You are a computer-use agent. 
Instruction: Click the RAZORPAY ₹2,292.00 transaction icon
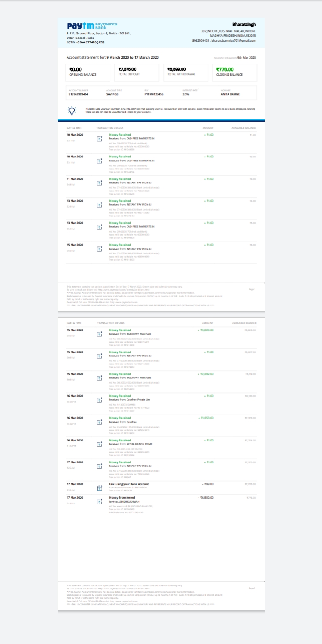(100, 378)
